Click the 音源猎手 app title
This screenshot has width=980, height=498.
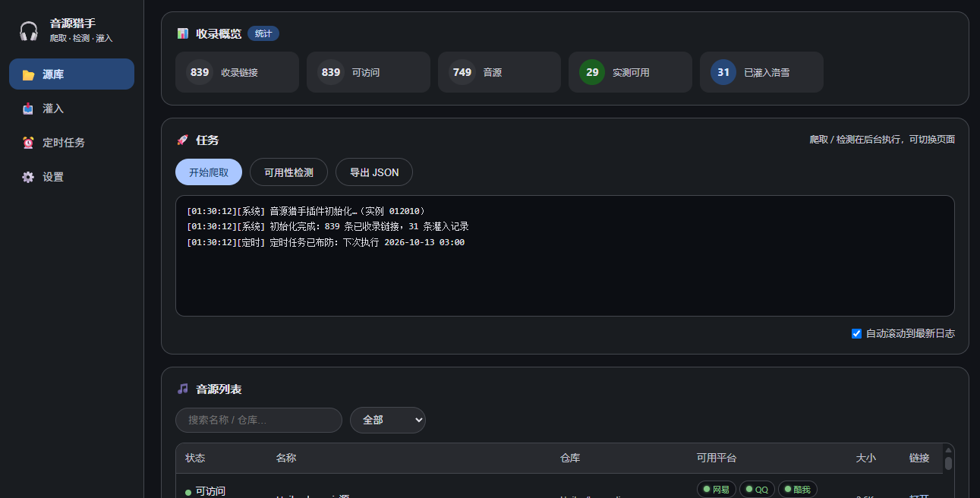[x=73, y=24]
